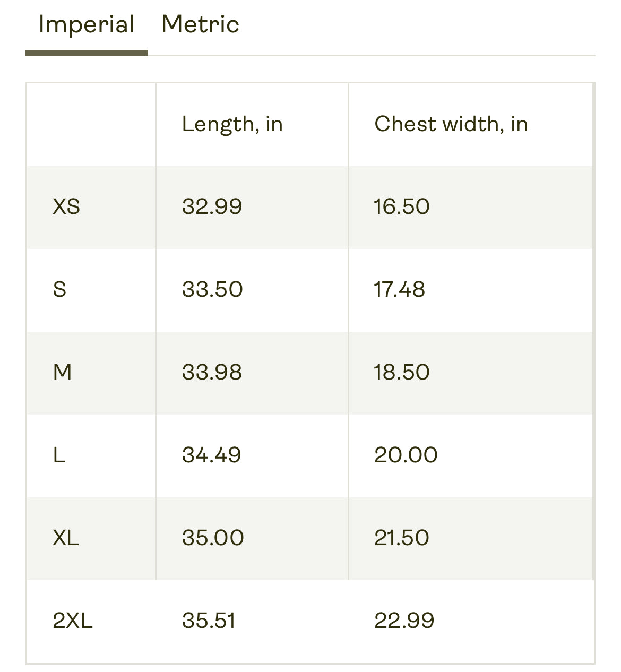
Task: Select the M size row label
Action: (62, 372)
